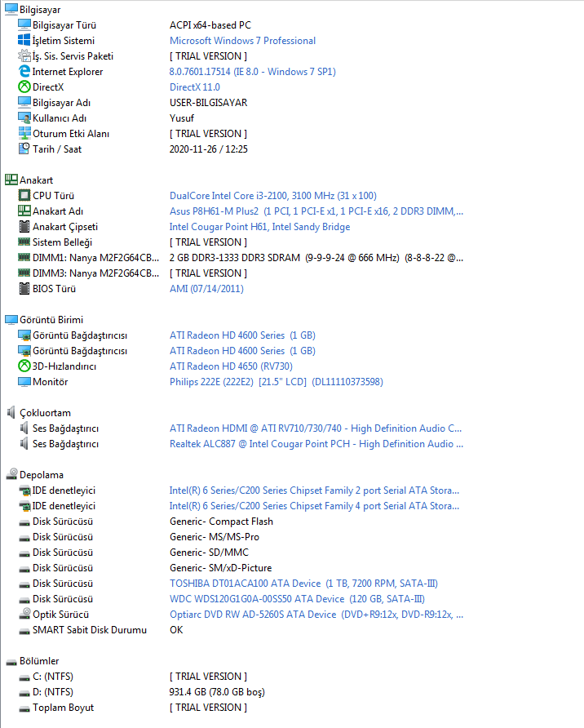
Task: Select the Anakart Adı label
Action: 58,211
